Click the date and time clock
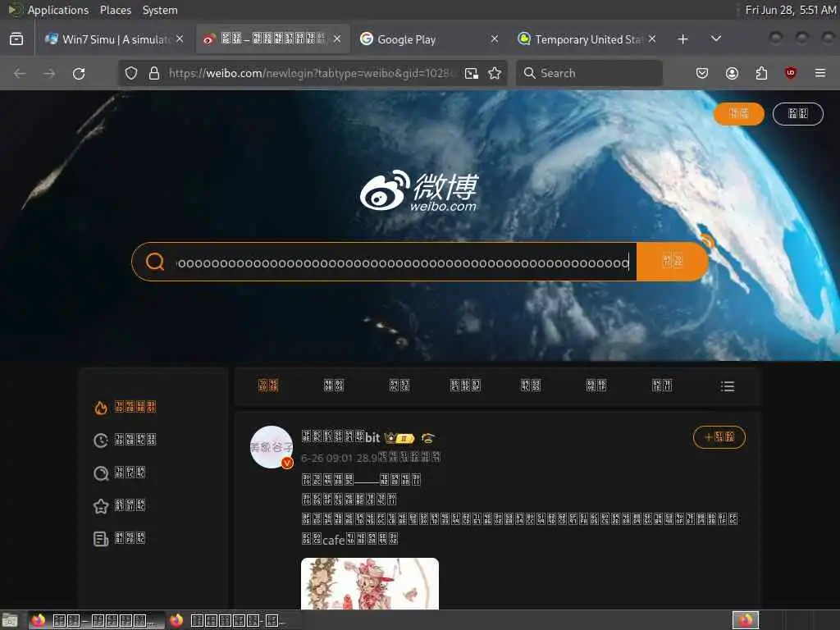 click(791, 10)
